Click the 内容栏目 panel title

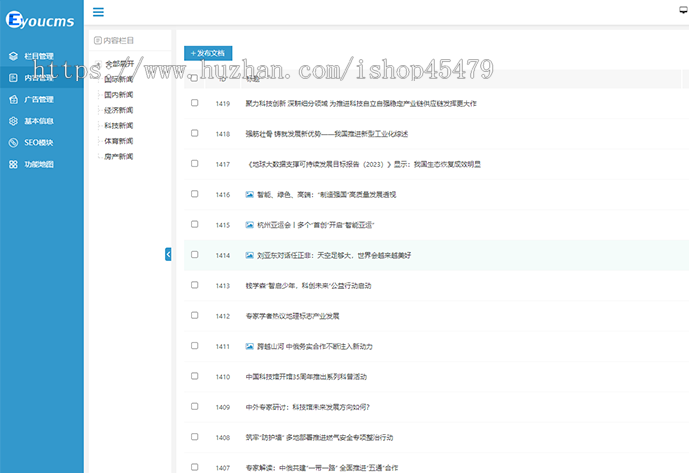[x=118, y=40]
